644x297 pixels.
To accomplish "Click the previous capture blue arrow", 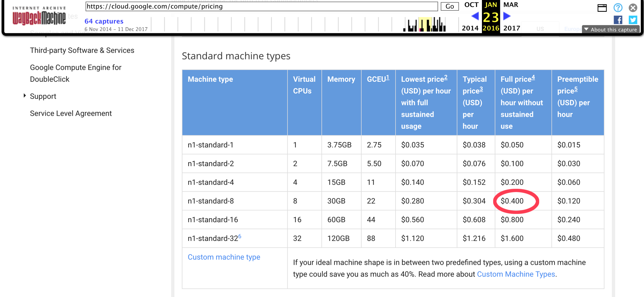I will (x=475, y=16).
